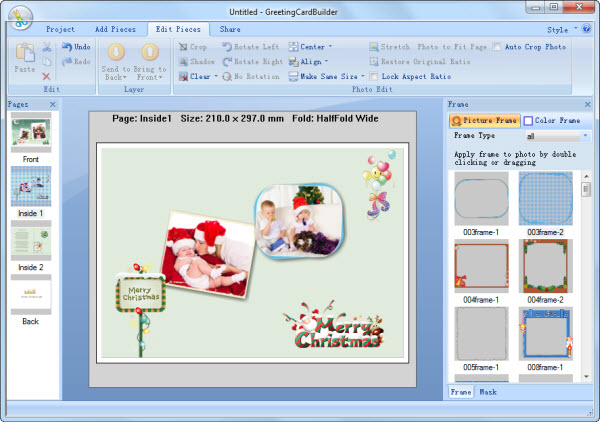Screen dimensions: 600x422
Task: Select the mother and baby photo on canvas
Action: [208, 254]
